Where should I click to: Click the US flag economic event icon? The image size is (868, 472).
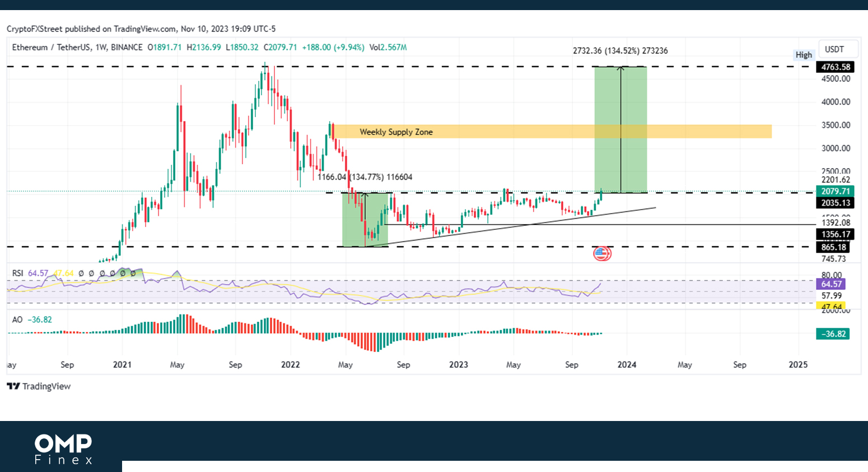pos(602,254)
